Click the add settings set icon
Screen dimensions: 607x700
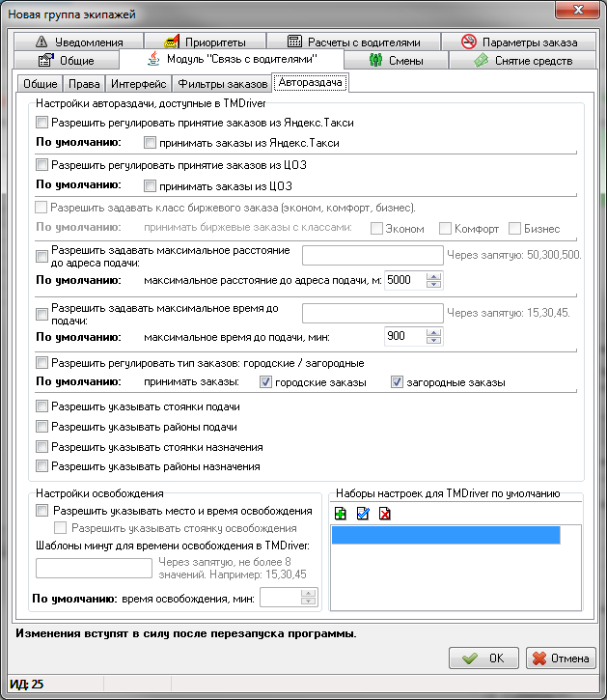(x=339, y=513)
